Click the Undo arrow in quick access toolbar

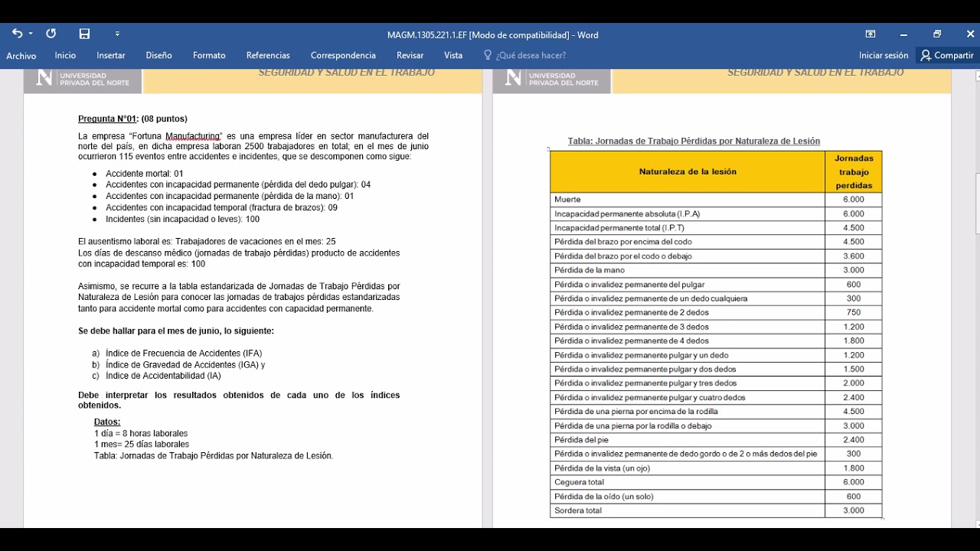click(17, 34)
